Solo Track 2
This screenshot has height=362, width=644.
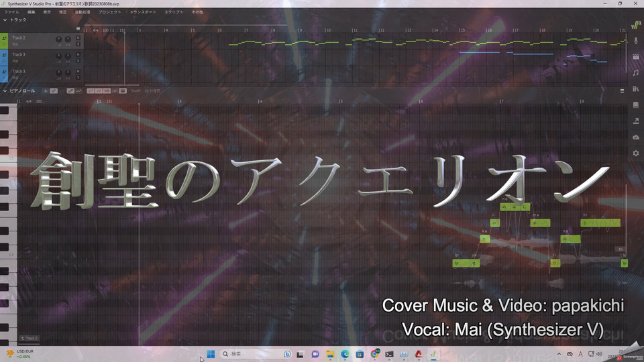pyautogui.click(x=78, y=44)
